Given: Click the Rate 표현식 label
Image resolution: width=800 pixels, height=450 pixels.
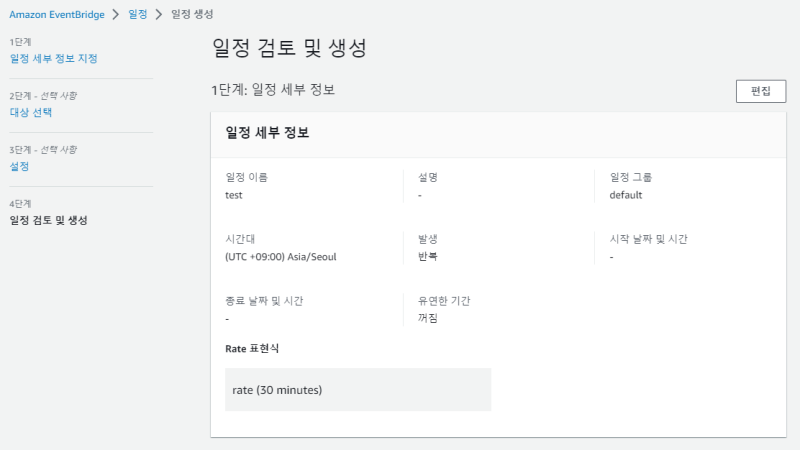Looking at the screenshot, I should [252, 348].
